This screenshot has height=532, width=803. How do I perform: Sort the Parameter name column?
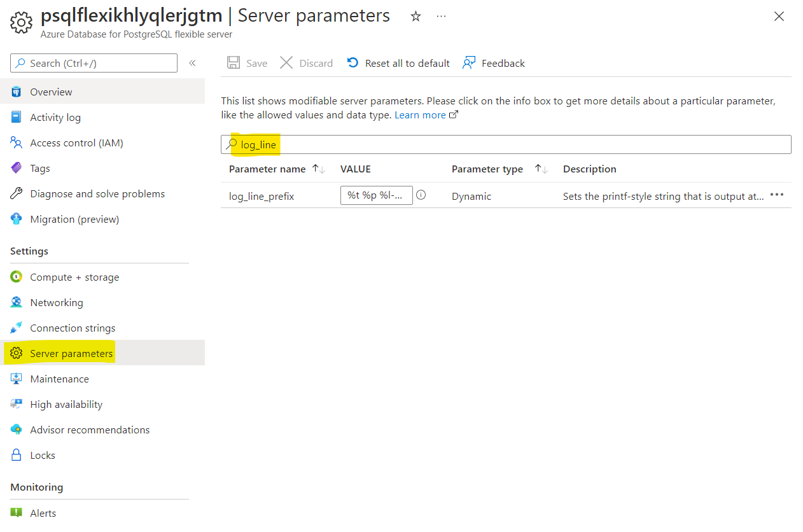click(319, 169)
